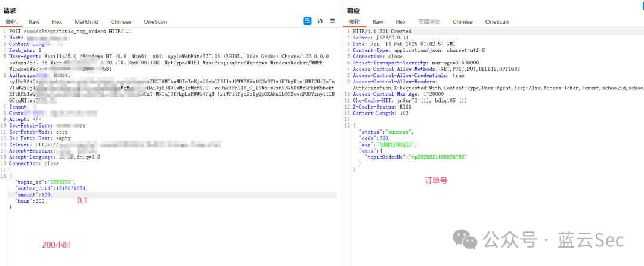Click the "code":200 response field

point(374,138)
